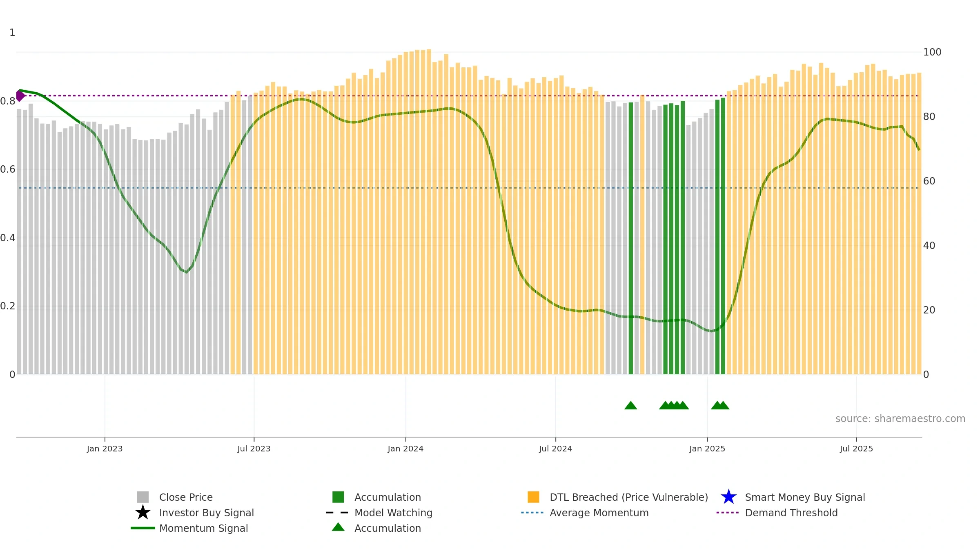Screen dimensions: 980x551
Task: Toggle DTL Breached (Price Vulnerable) legend label
Action: pyautogui.click(x=629, y=497)
